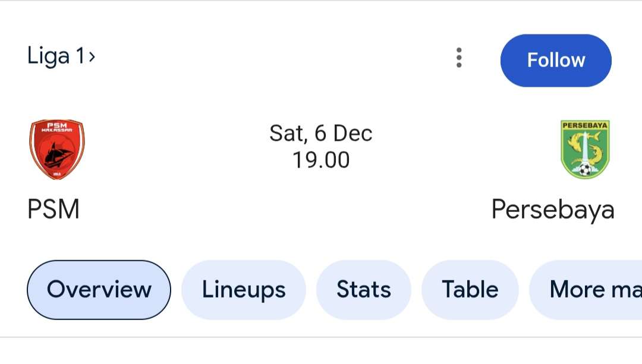Open Liga 1 competition page
Screen dimensions: 642x364
[x=57, y=55]
